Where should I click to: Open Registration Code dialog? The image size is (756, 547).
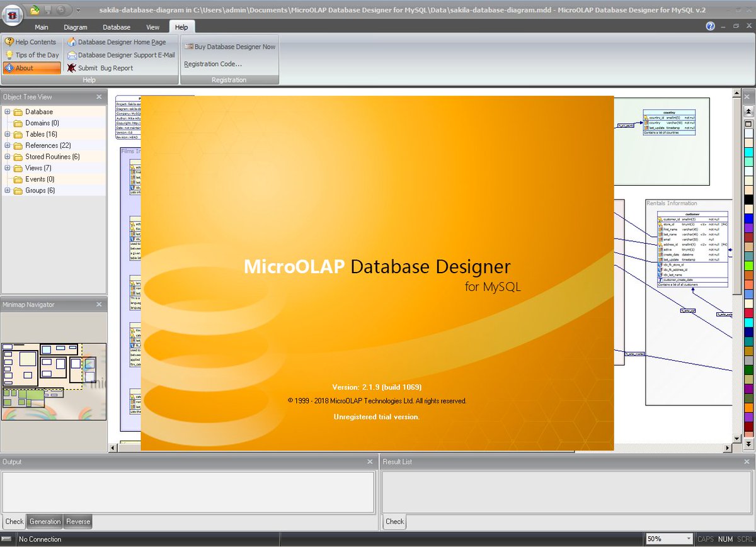coord(213,64)
